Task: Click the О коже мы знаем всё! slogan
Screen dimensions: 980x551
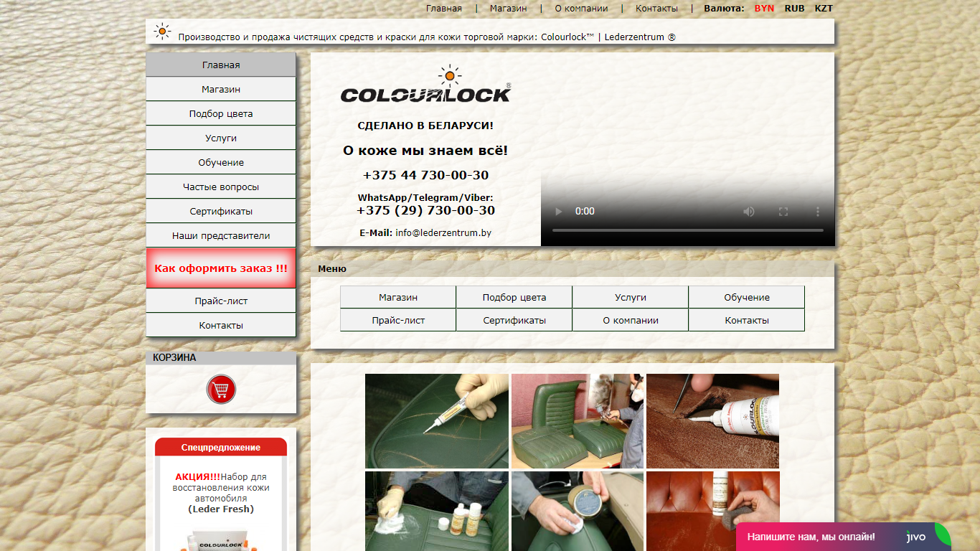Action: [x=425, y=151]
